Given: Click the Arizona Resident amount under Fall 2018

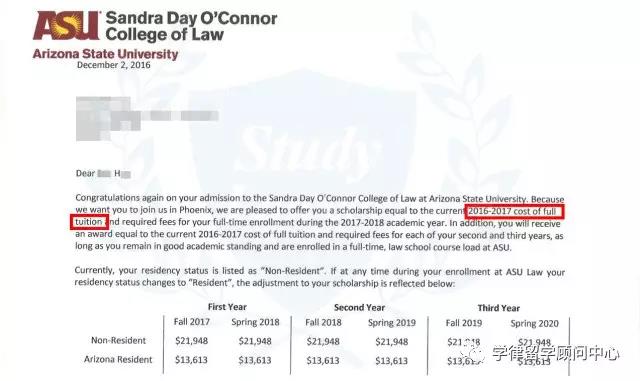Looking at the screenshot, I should (x=323, y=361).
